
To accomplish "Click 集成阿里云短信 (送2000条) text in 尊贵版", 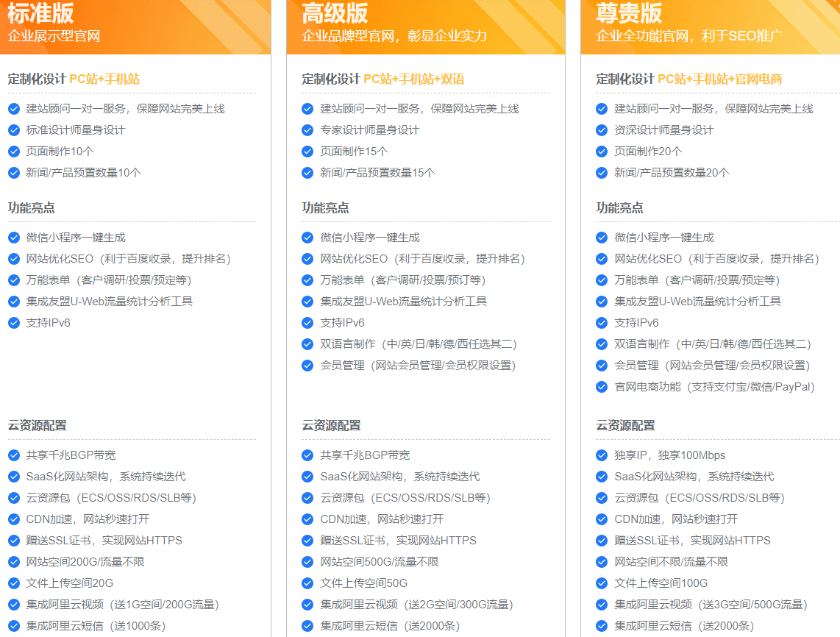I will coord(684,626).
